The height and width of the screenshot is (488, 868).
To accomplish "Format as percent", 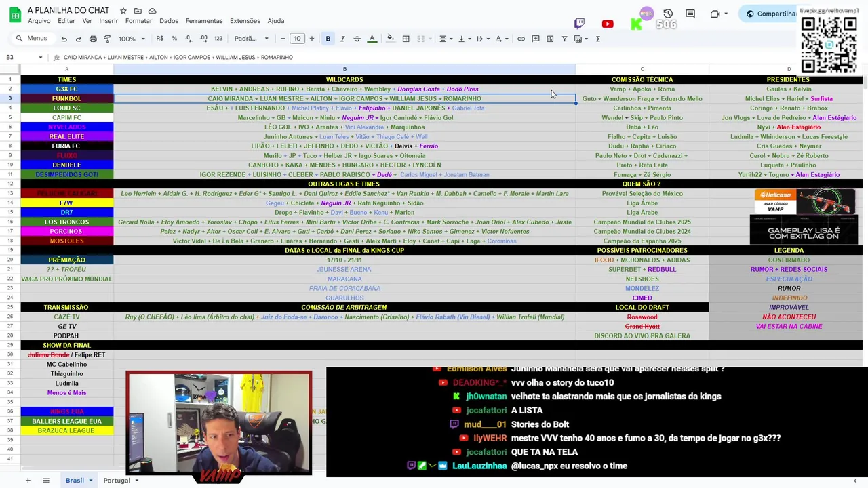I will click(174, 39).
